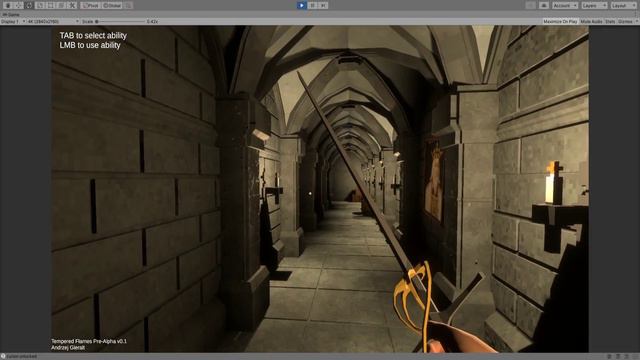Click the 'TAB to select ability' text

click(x=93, y=36)
